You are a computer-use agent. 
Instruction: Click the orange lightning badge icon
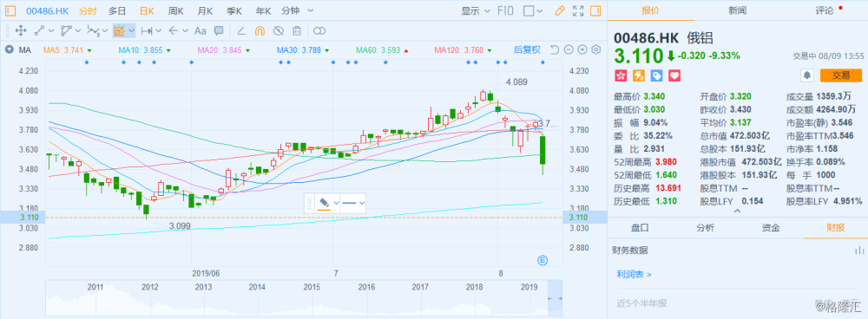point(638,75)
